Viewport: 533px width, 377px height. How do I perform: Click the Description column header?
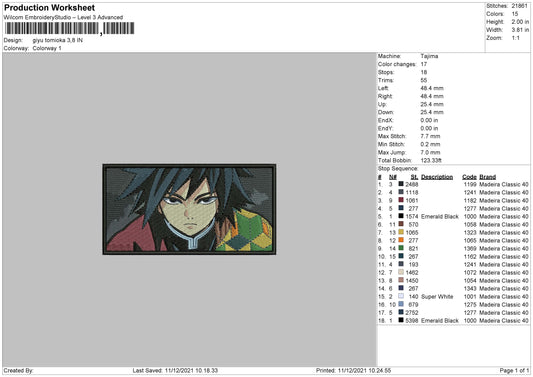pyautogui.click(x=437, y=177)
